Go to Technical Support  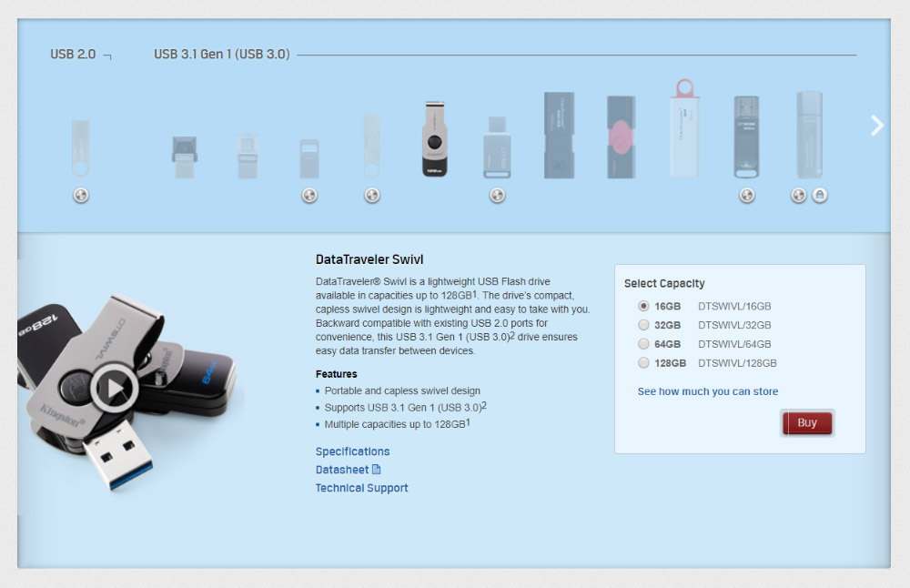tap(361, 488)
